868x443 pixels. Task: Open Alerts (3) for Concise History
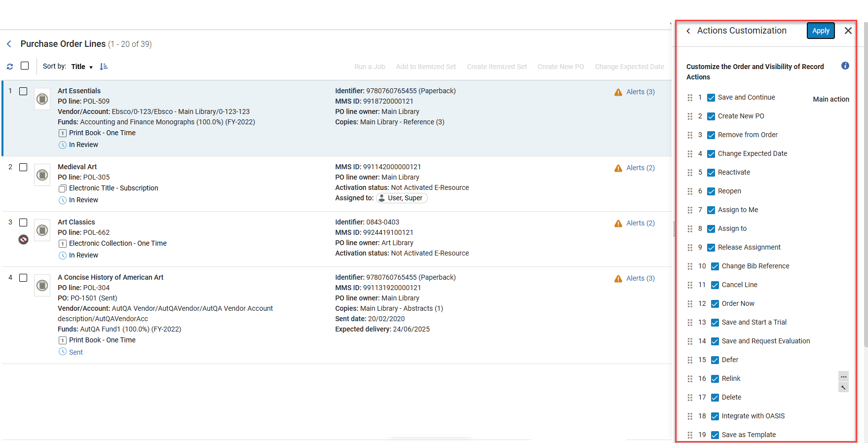pyautogui.click(x=641, y=278)
